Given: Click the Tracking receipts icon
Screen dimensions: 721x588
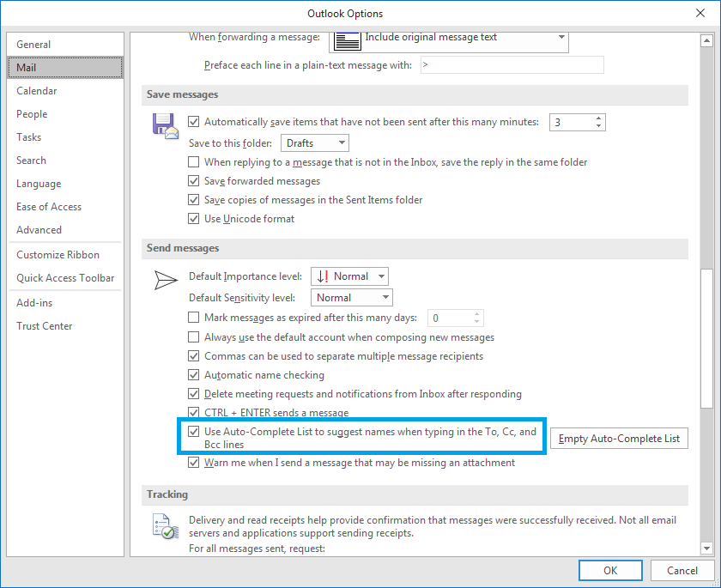Looking at the screenshot, I should [165, 526].
